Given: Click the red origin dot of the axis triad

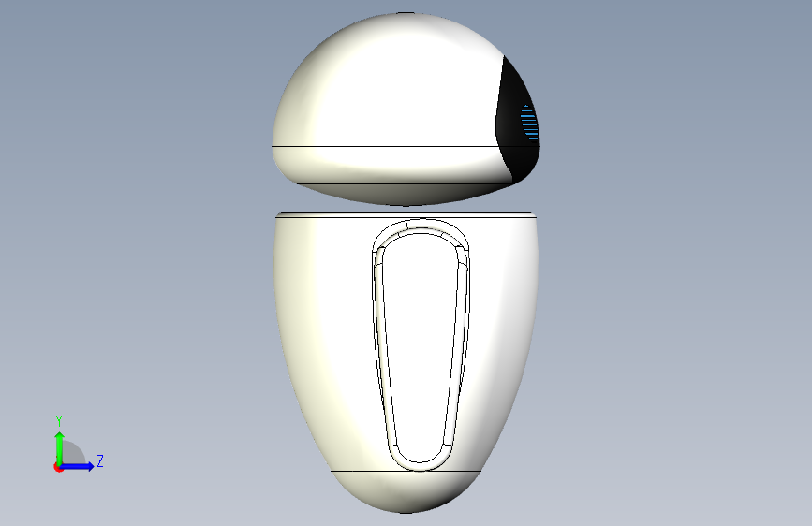Looking at the screenshot, I should pos(58,467).
